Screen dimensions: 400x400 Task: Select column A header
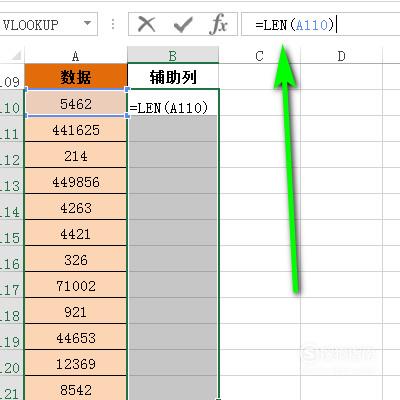click(76, 55)
